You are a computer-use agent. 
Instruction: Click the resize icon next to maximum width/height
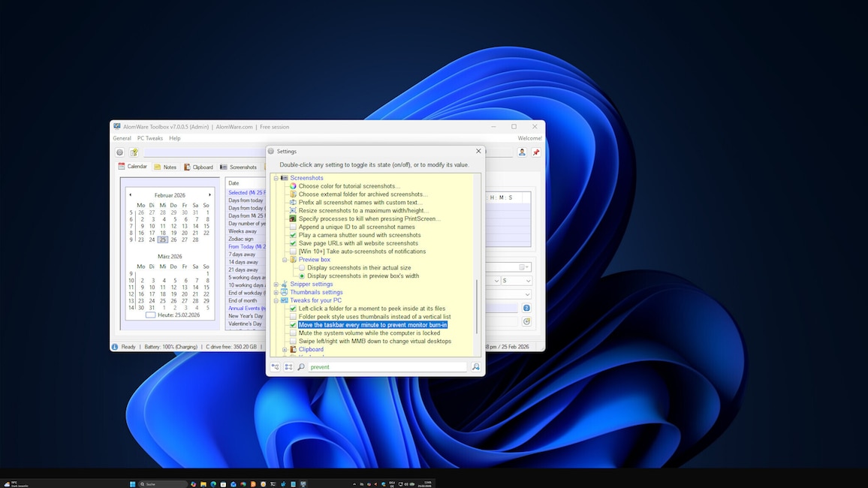tap(293, 210)
